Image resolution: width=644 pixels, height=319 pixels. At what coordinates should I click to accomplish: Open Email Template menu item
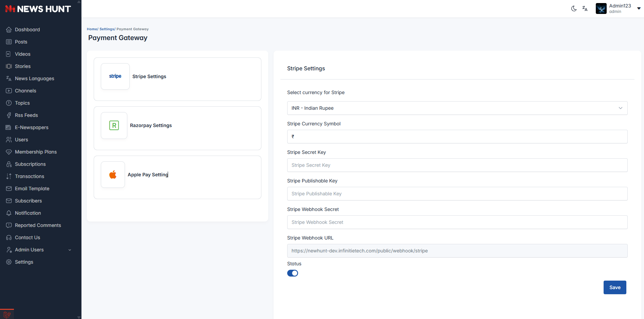32,189
